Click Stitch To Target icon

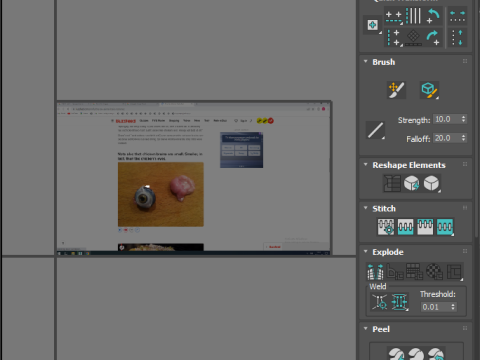[386, 227]
